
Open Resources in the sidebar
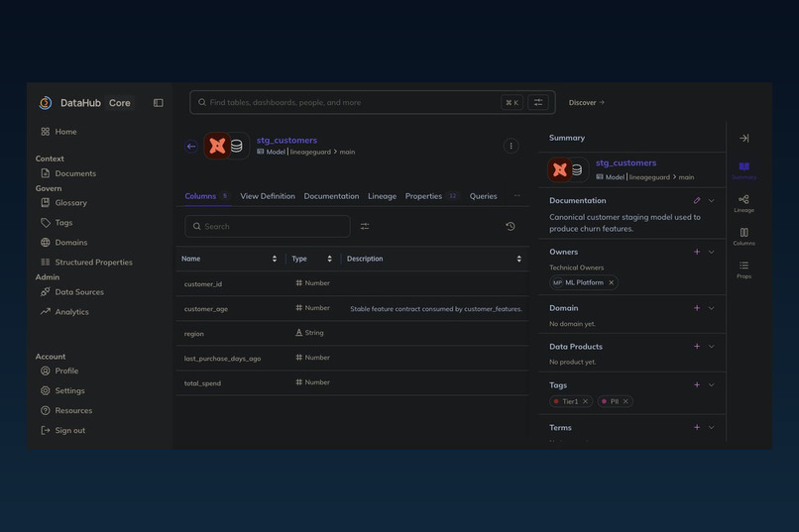[66, 410]
